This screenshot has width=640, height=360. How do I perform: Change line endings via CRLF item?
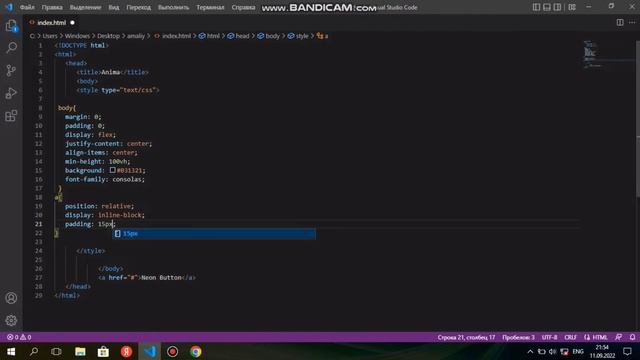click(x=570, y=337)
